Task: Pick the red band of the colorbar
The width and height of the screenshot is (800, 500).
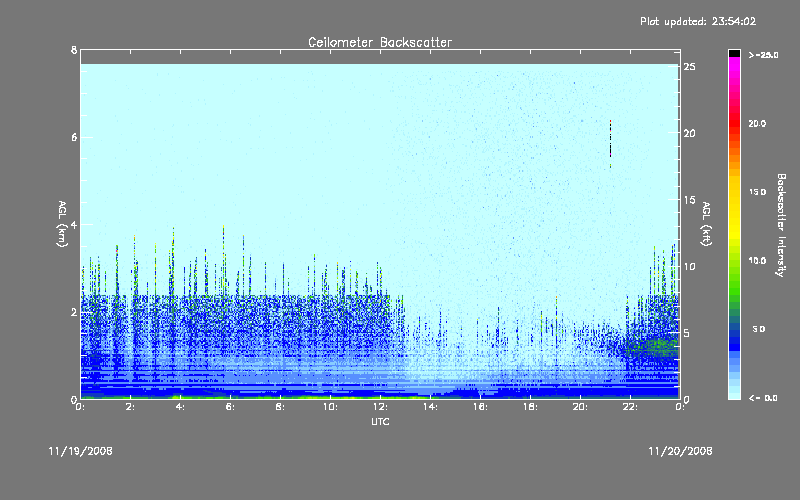Action: click(x=734, y=122)
